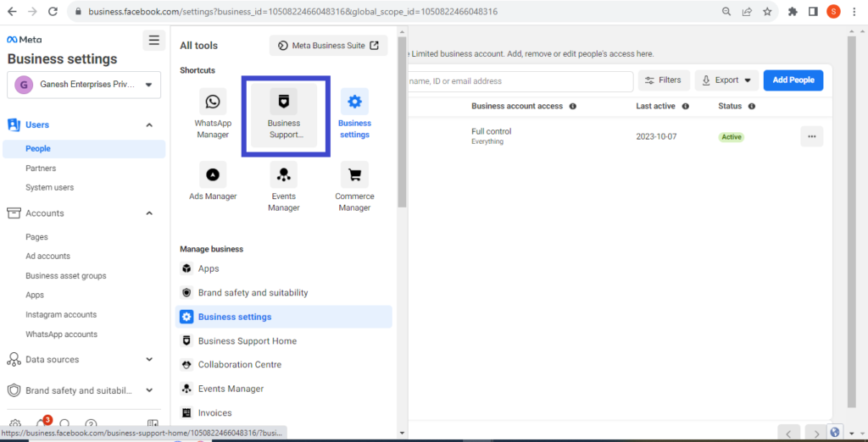The width and height of the screenshot is (868, 442).
Task: Launch Ads Manager shortcut
Action: (x=213, y=181)
